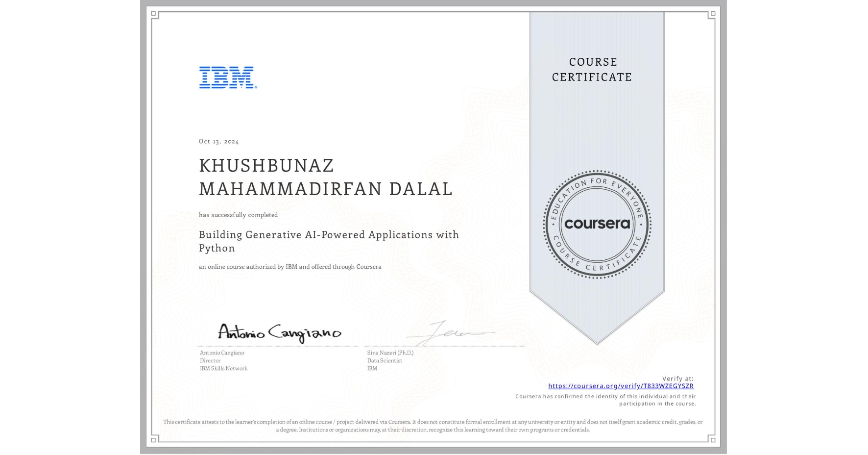This screenshot has width=868, height=455.
Task: Click 'Coursera has confirmed the identity' text
Action: pos(605,400)
